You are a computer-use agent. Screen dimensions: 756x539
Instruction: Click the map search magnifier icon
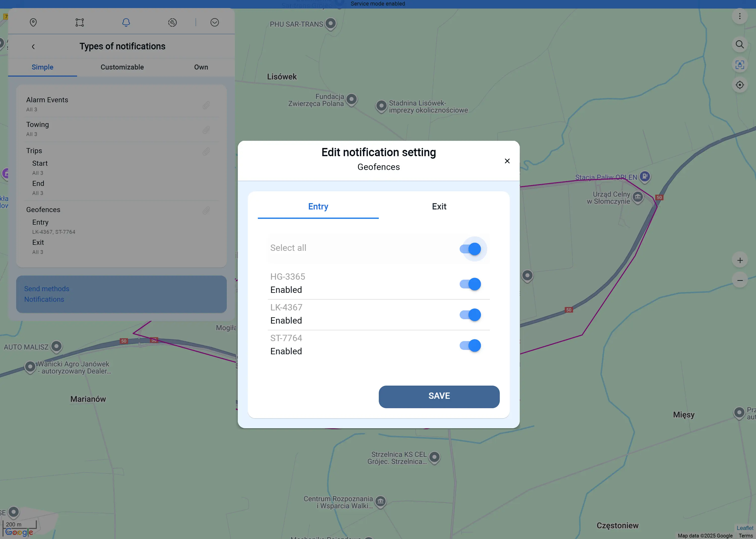pos(739,45)
